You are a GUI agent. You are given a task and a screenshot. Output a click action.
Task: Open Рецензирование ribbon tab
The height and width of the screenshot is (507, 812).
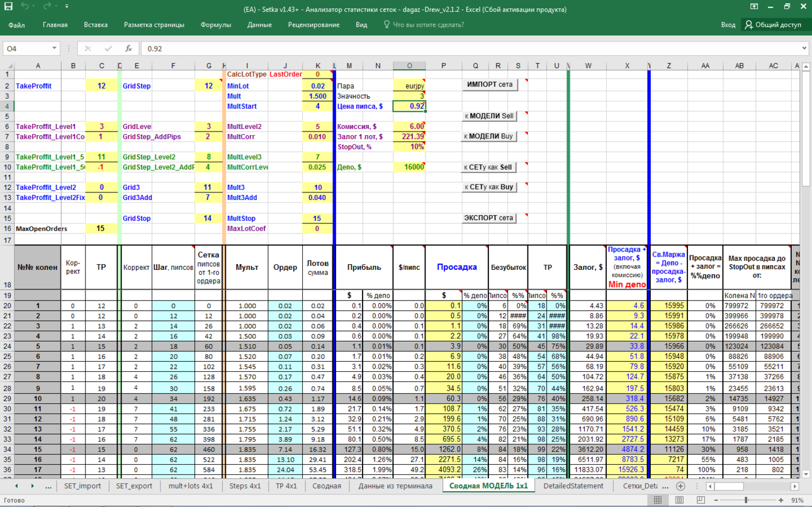click(313, 25)
